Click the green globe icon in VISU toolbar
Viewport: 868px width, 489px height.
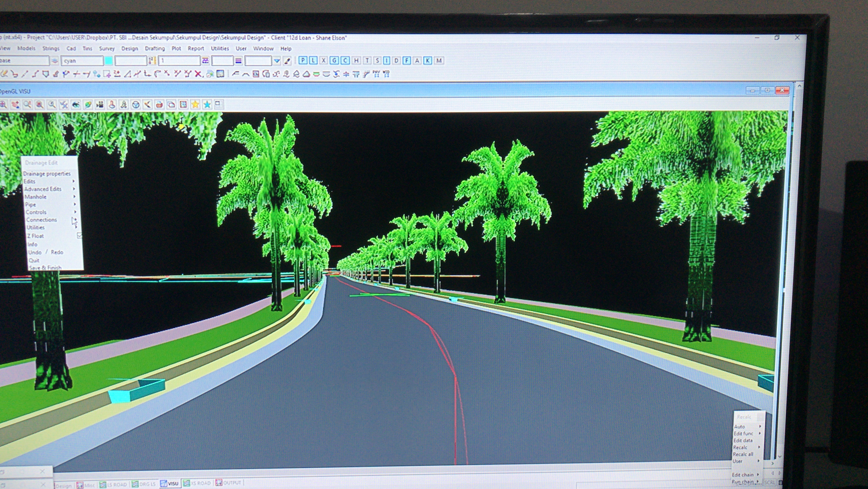tap(88, 105)
